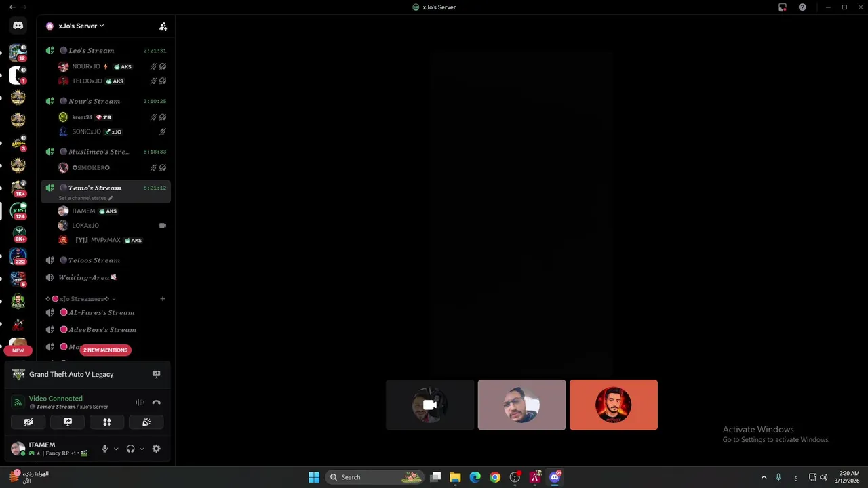Join the Waiting-Area voice channel
This screenshot has height=488, width=868.
coord(106,277)
